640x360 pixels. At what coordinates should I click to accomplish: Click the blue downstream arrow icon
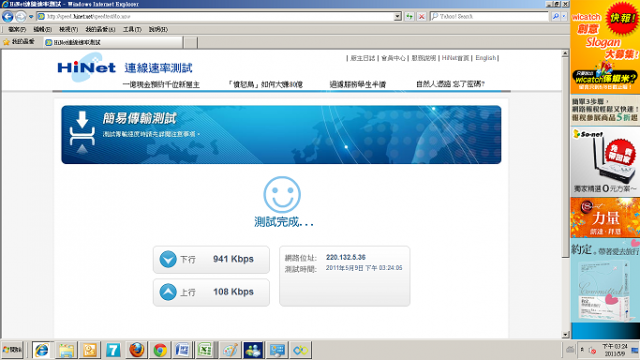(168, 259)
